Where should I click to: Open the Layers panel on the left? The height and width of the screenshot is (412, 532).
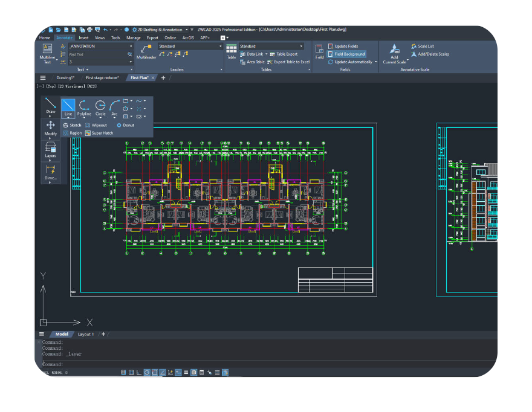[51, 150]
